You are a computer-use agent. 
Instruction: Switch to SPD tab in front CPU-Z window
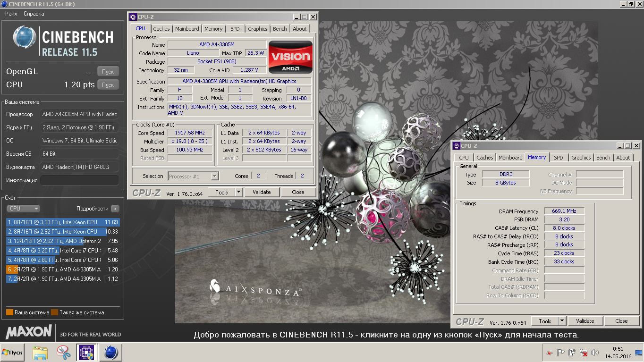pyautogui.click(x=235, y=29)
